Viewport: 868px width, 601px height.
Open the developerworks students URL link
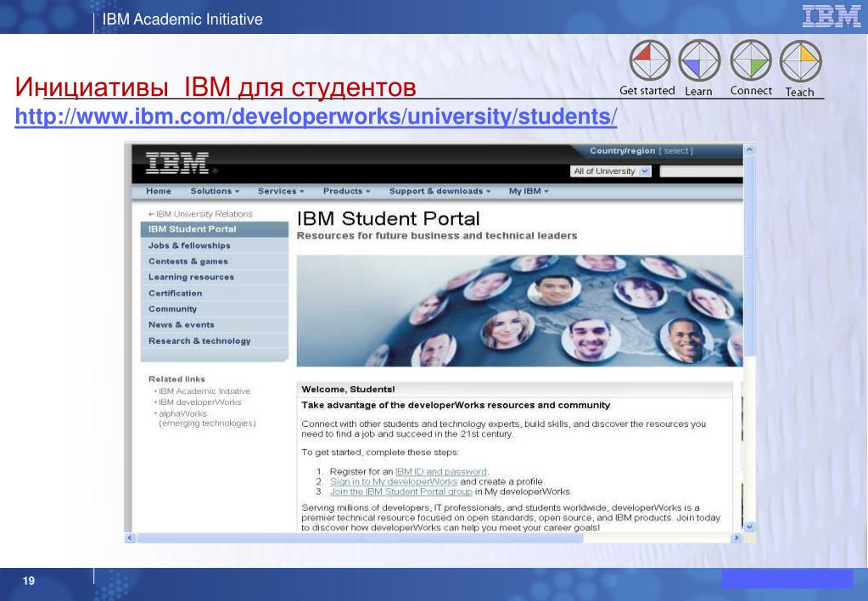tap(316, 115)
